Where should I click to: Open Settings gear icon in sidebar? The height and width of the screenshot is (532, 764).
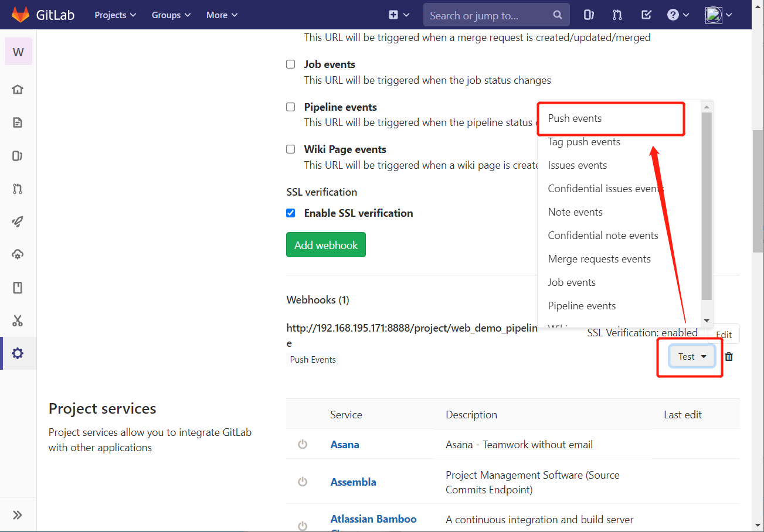coord(18,353)
